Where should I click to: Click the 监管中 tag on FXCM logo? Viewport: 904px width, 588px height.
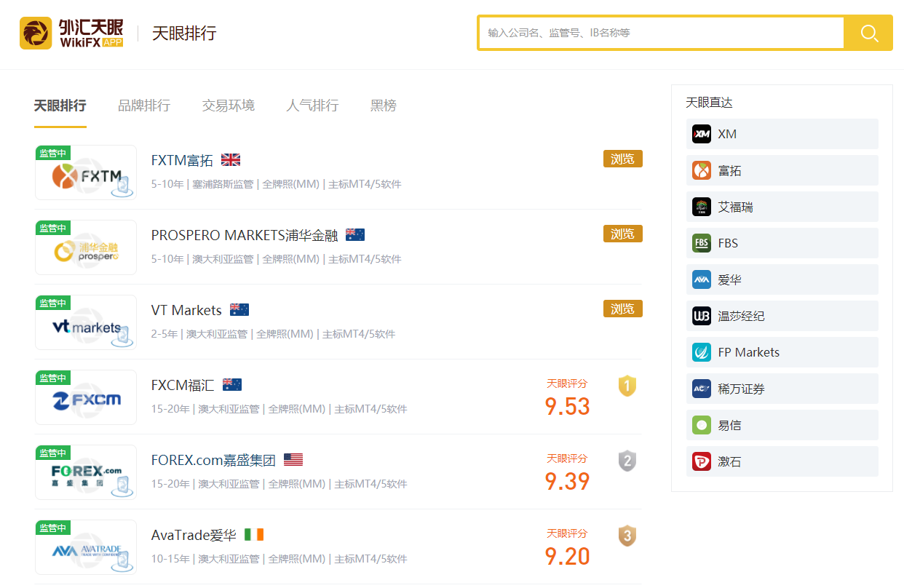point(53,378)
